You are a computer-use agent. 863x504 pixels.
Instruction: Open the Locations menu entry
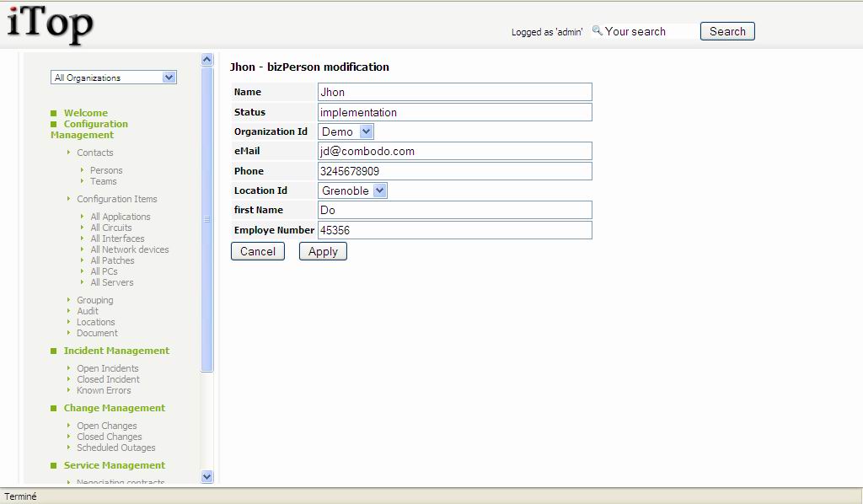96,322
